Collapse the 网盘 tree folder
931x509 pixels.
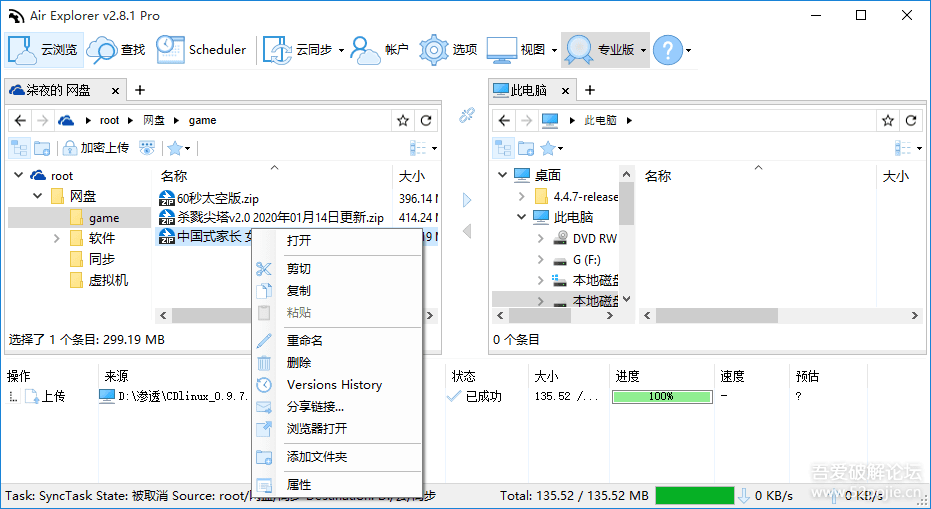coord(37,196)
